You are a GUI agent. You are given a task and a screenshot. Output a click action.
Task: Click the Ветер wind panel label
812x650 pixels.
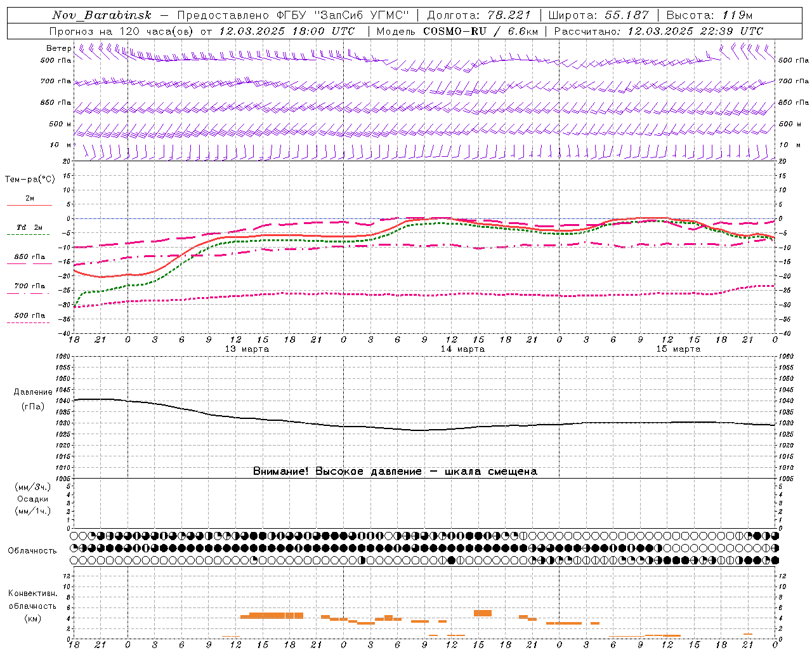59,48
